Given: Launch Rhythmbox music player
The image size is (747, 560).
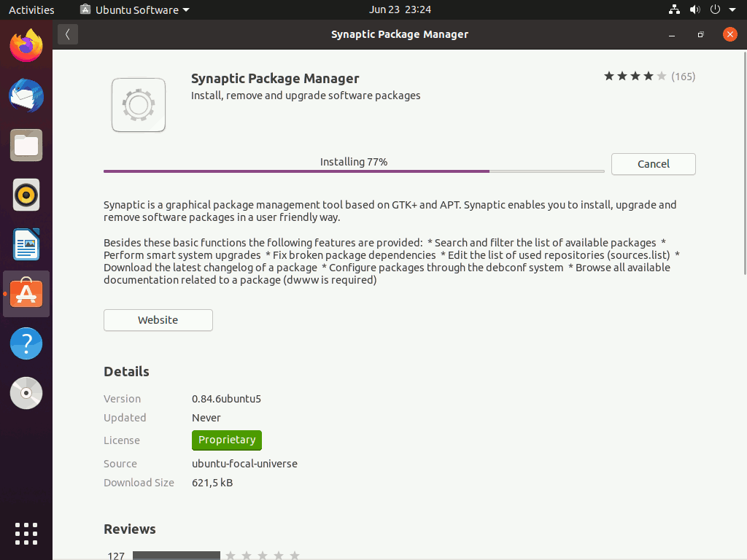Looking at the screenshot, I should click(x=26, y=195).
